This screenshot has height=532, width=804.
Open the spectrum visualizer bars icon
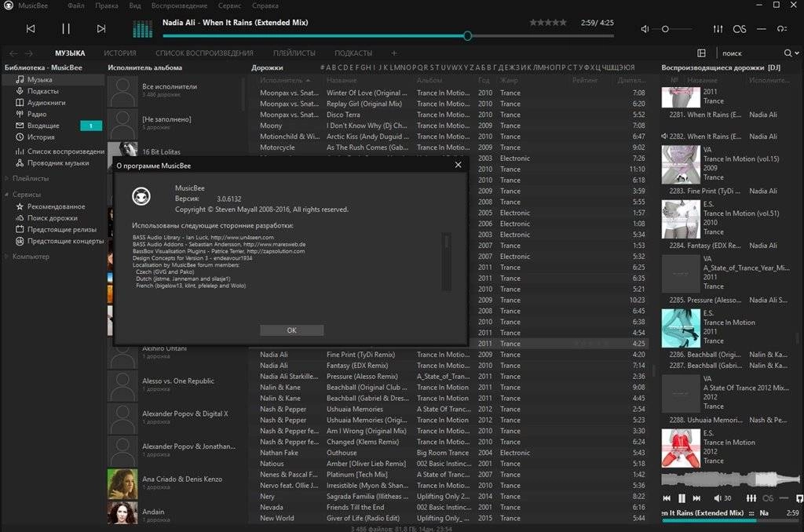click(x=143, y=29)
